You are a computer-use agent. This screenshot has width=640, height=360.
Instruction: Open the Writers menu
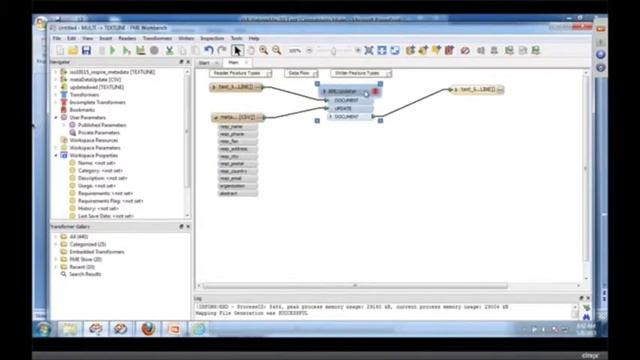(x=186, y=38)
